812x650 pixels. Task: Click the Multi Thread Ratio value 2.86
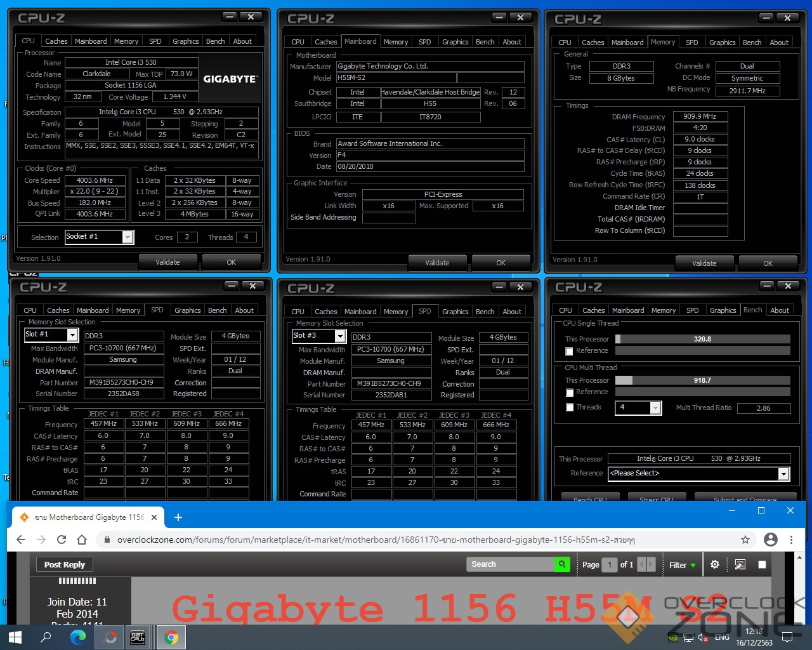click(764, 408)
